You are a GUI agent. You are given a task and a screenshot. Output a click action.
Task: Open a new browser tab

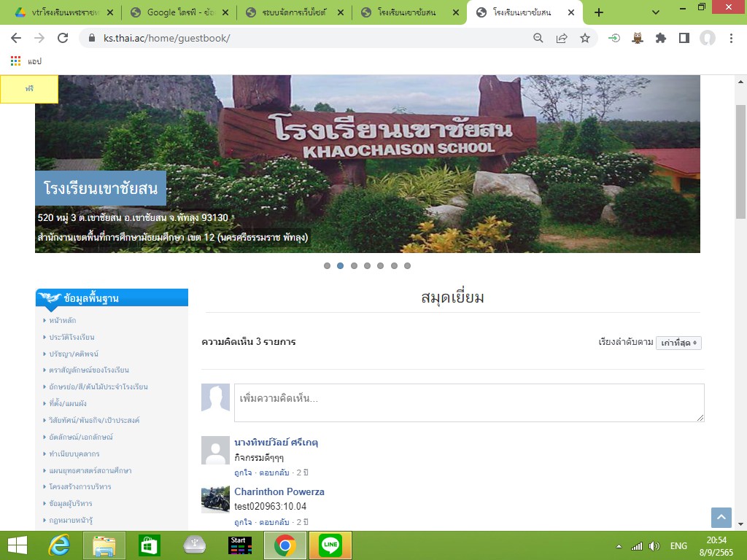coord(599,12)
